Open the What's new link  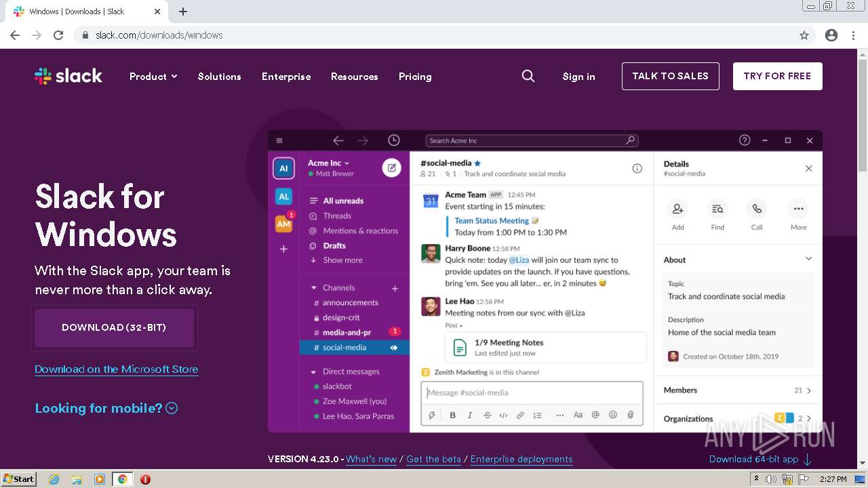click(371, 459)
